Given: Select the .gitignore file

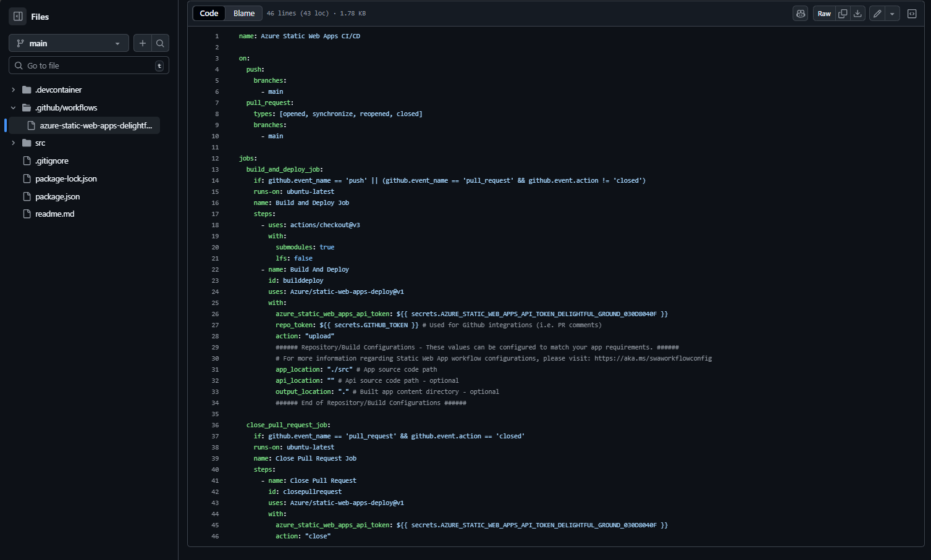Looking at the screenshot, I should [x=52, y=161].
